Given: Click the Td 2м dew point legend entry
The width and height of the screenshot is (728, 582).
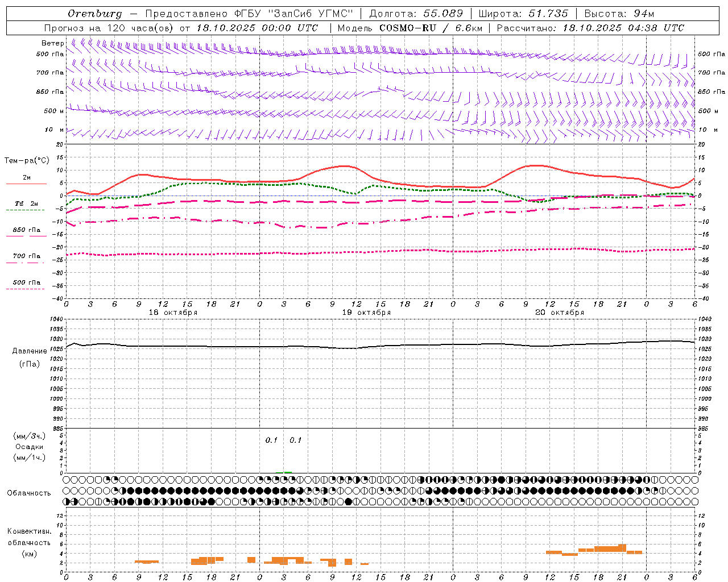Looking at the screenshot, I should 26,203.
